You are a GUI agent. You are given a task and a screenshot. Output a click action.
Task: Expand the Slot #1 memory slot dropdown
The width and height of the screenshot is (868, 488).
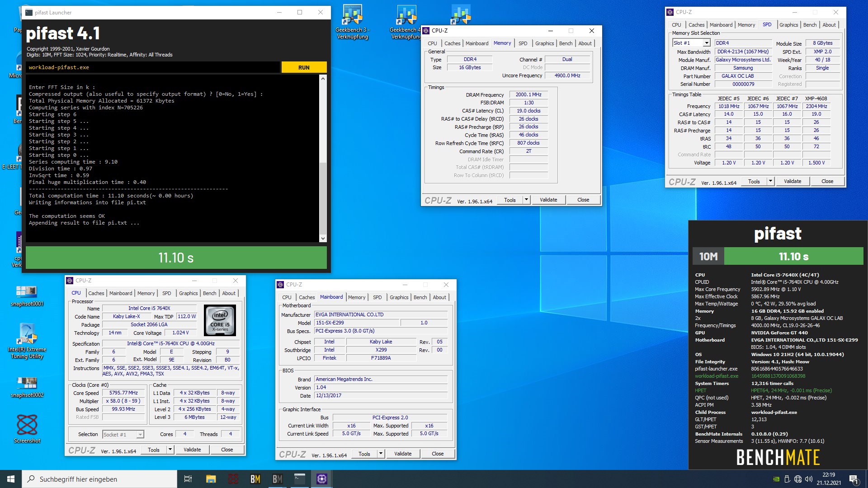tap(707, 43)
